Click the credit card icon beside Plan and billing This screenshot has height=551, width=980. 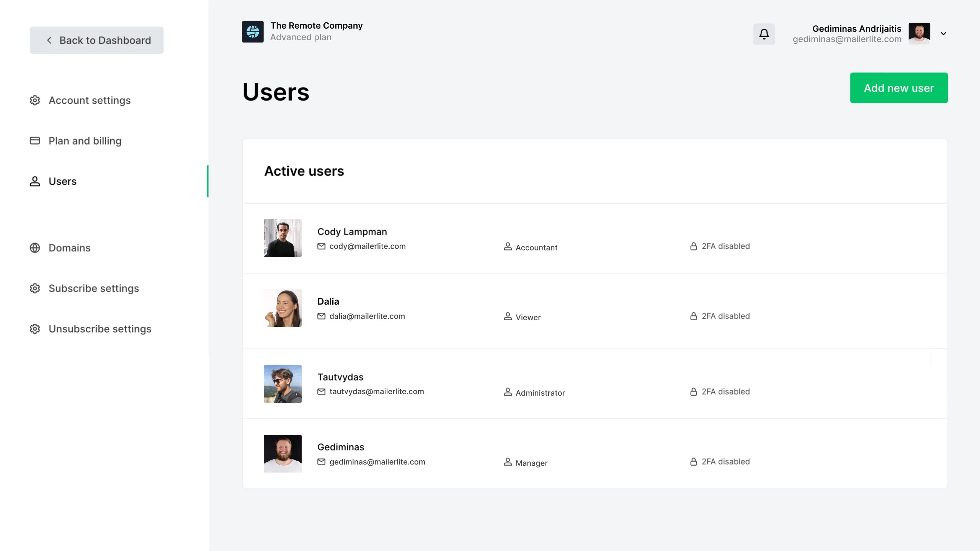click(x=35, y=141)
